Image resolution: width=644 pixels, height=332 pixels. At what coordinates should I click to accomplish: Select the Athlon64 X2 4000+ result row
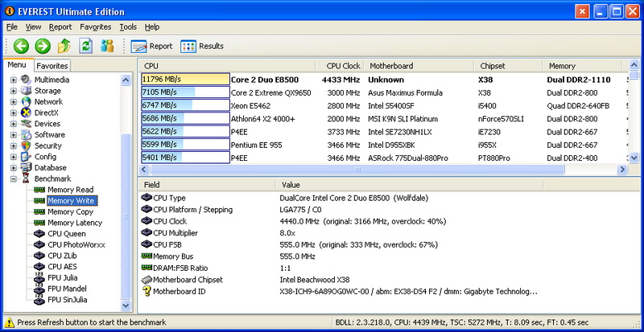[x=385, y=119]
